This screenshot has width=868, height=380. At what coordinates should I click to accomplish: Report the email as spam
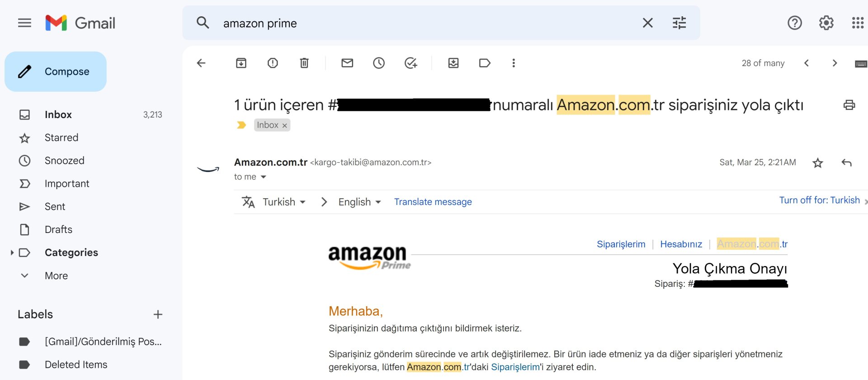click(x=272, y=63)
